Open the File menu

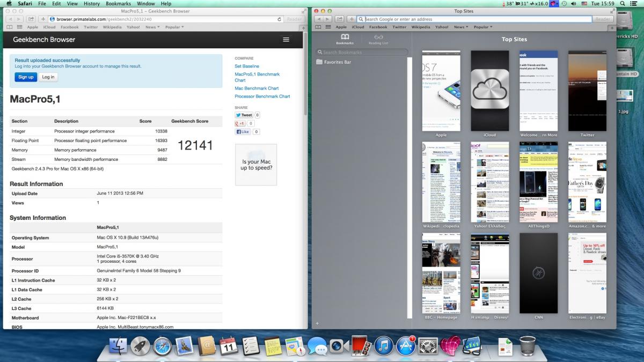(42, 3)
